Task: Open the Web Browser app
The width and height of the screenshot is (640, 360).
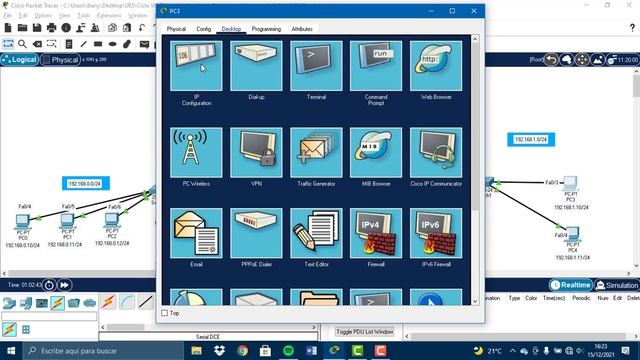Action: [x=436, y=66]
